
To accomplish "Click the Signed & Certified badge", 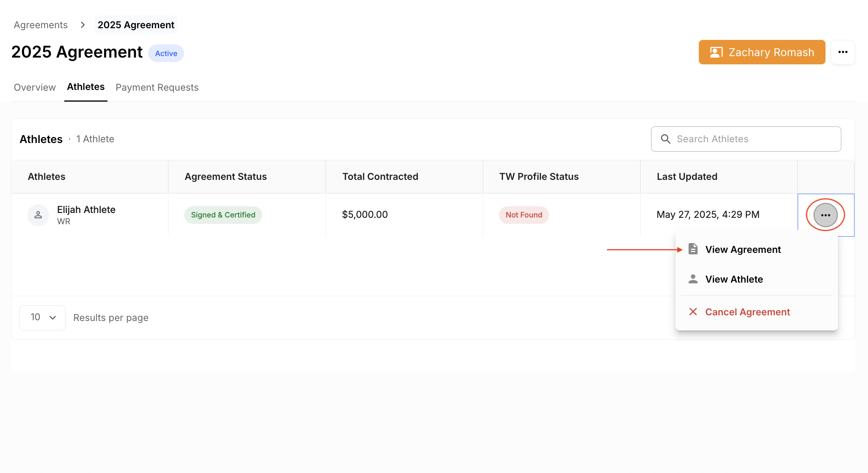I will pos(223,215).
